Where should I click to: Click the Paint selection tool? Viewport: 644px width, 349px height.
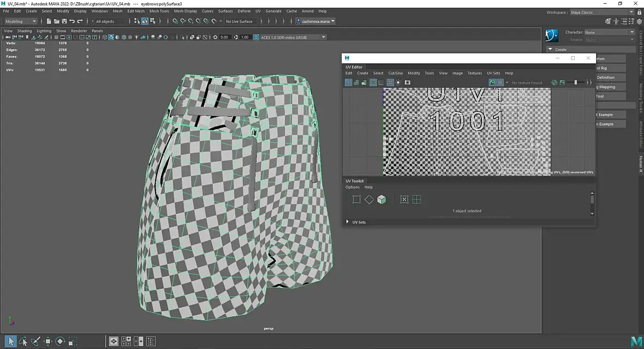click(35, 341)
